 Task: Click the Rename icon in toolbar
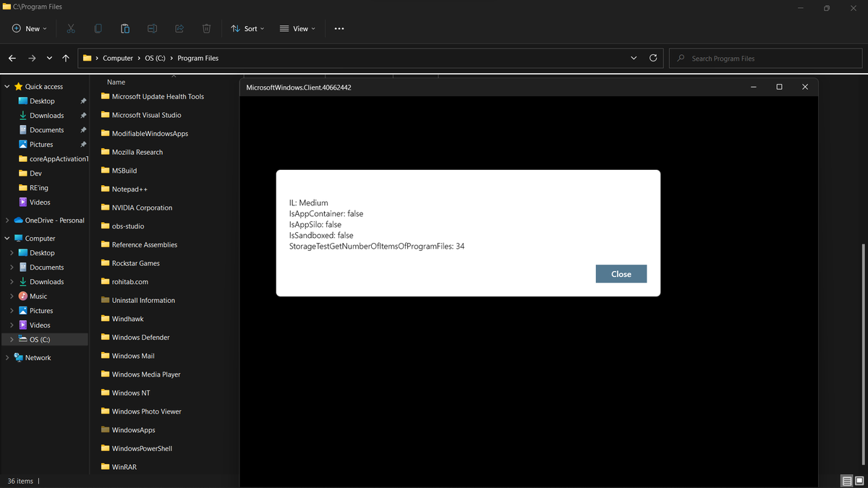pos(152,29)
